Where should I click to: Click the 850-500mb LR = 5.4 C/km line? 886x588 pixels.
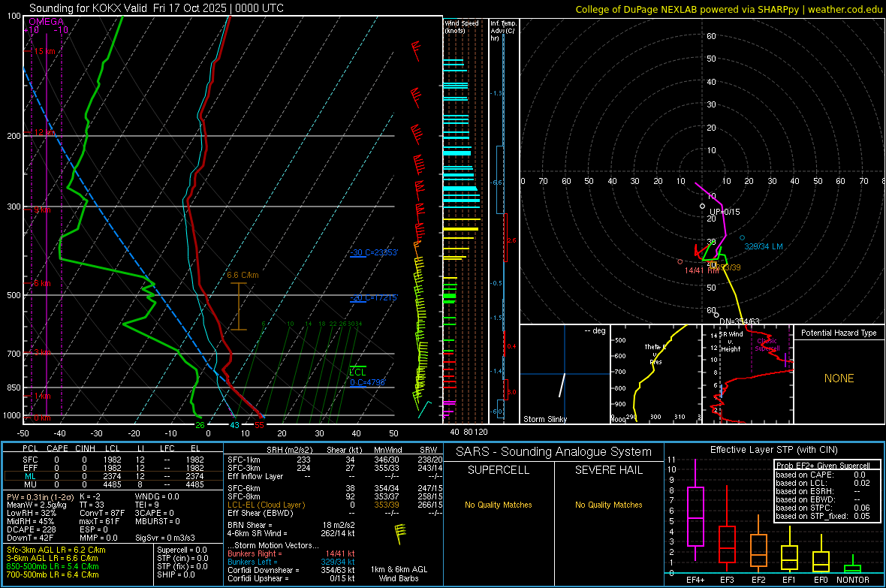coord(53,566)
